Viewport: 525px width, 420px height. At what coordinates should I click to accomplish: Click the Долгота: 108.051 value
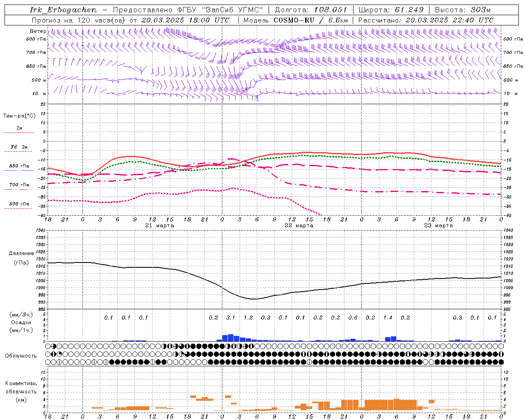click(311, 9)
